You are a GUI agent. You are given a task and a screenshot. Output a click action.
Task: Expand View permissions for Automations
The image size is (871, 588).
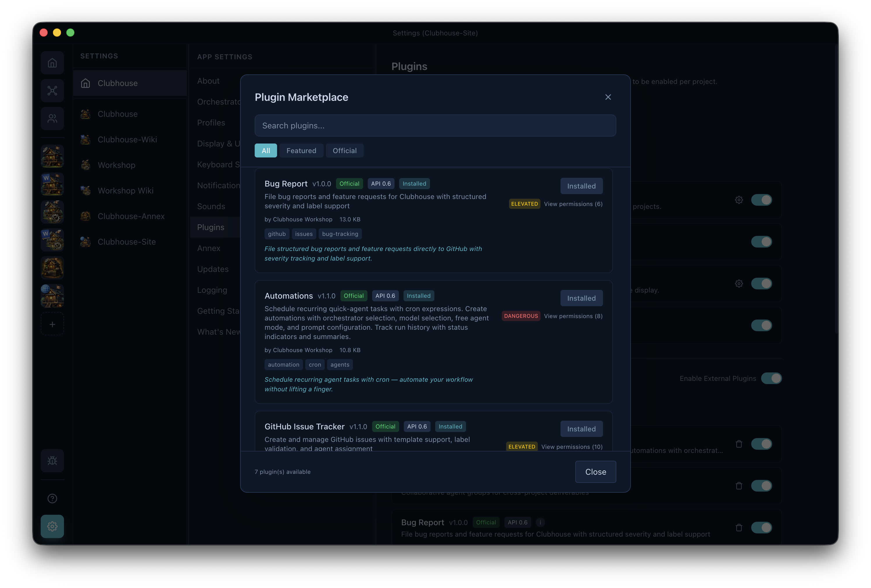(573, 316)
